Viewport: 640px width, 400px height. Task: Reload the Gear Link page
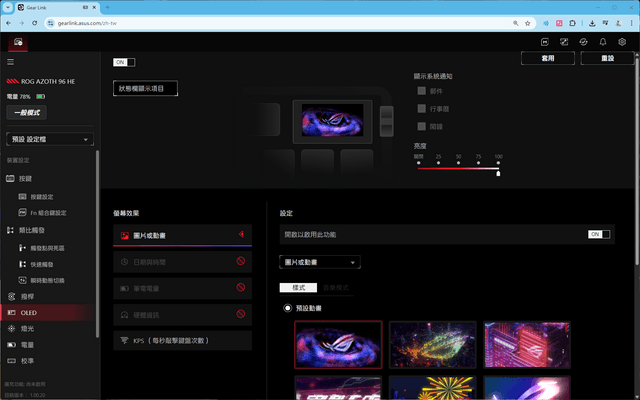[35, 23]
